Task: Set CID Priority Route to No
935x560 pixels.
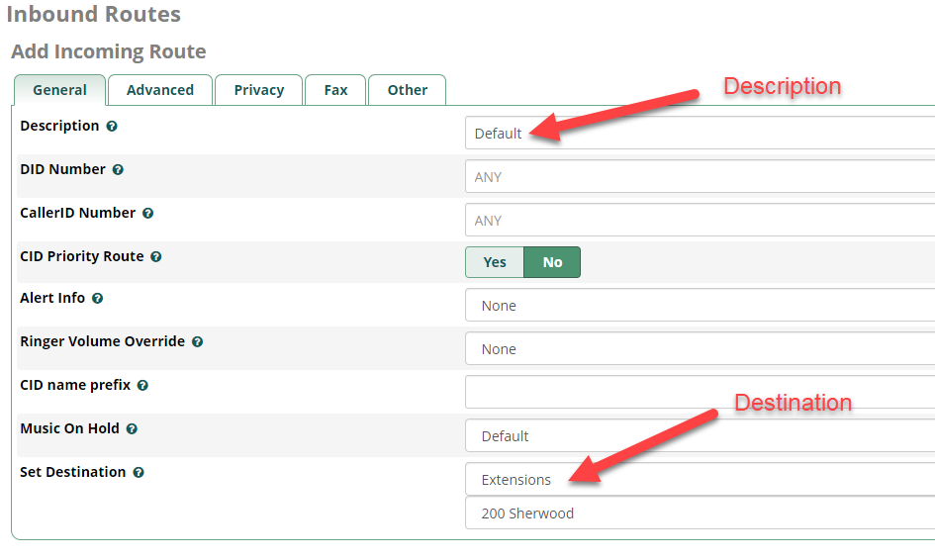Action: pos(552,262)
